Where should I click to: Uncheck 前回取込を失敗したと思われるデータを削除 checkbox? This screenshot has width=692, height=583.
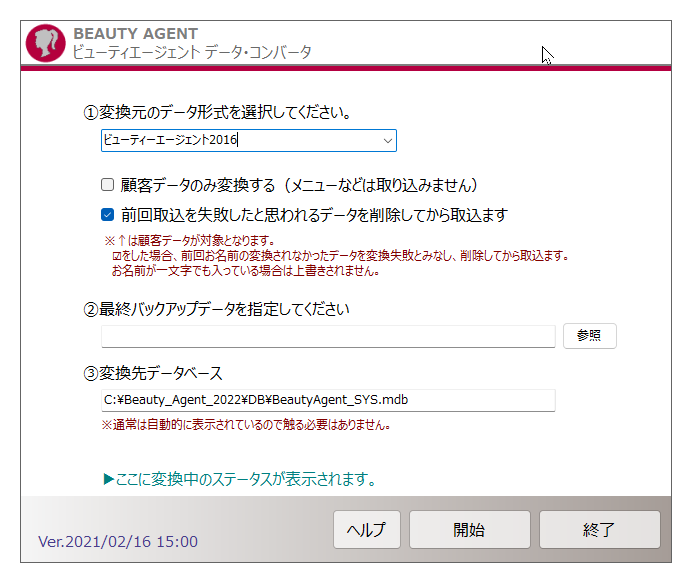107,214
